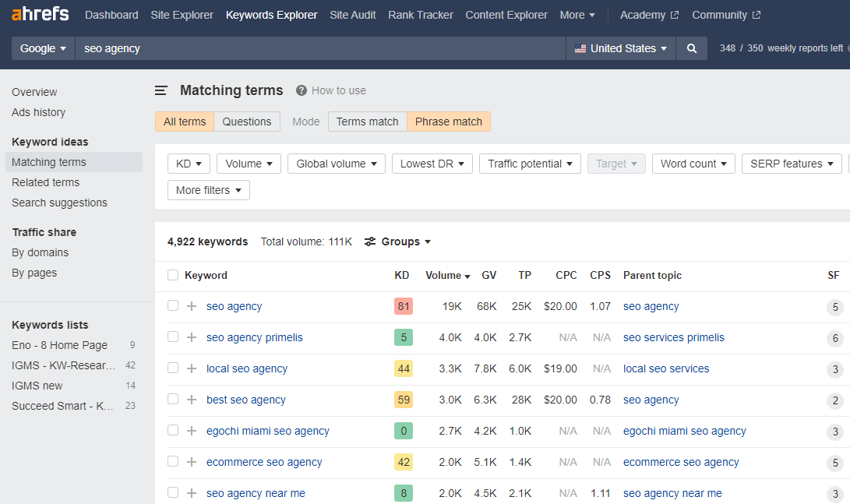This screenshot has height=504, width=850.
Task: Add egochi miami seo agency plus icon
Action: (192, 431)
